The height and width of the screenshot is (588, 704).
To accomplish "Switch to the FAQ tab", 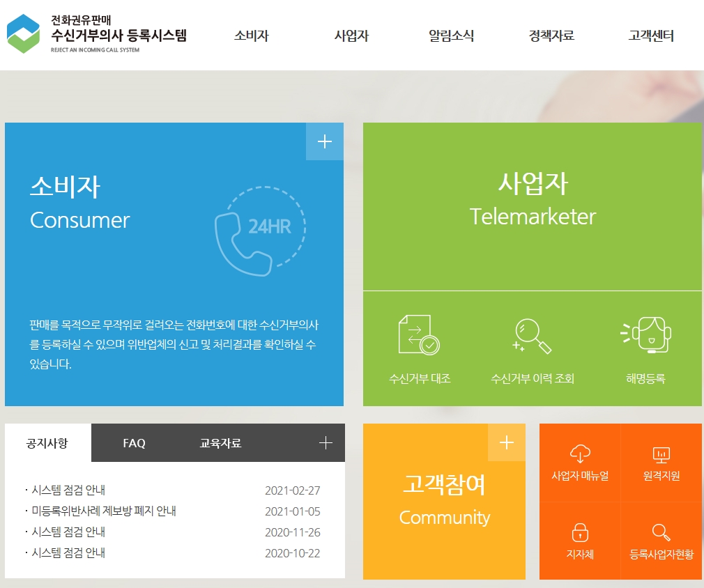I will (135, 443).
